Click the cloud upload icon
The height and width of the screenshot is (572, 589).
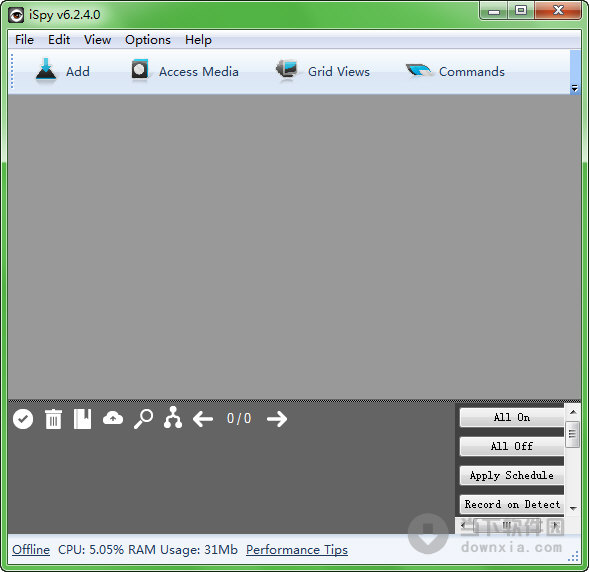pyautogui.click(x=113, y=418)
